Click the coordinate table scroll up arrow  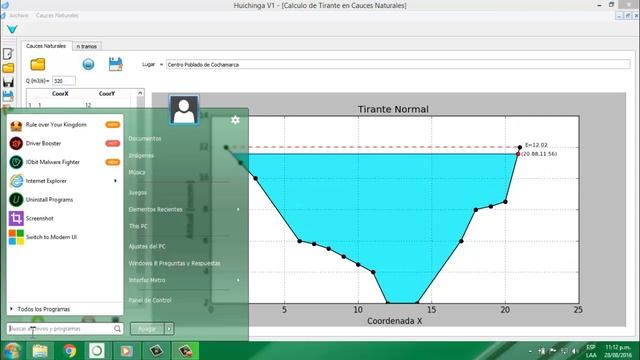tap(140, 93)
